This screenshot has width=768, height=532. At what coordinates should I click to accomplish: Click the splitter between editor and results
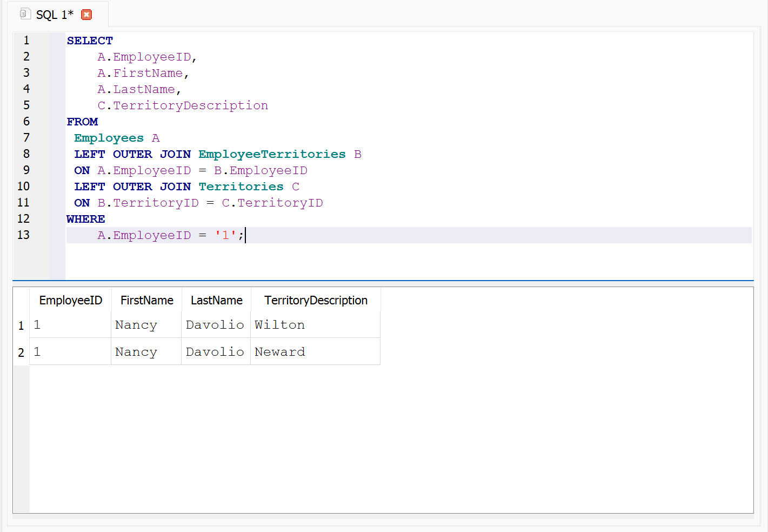coord(383,281)
